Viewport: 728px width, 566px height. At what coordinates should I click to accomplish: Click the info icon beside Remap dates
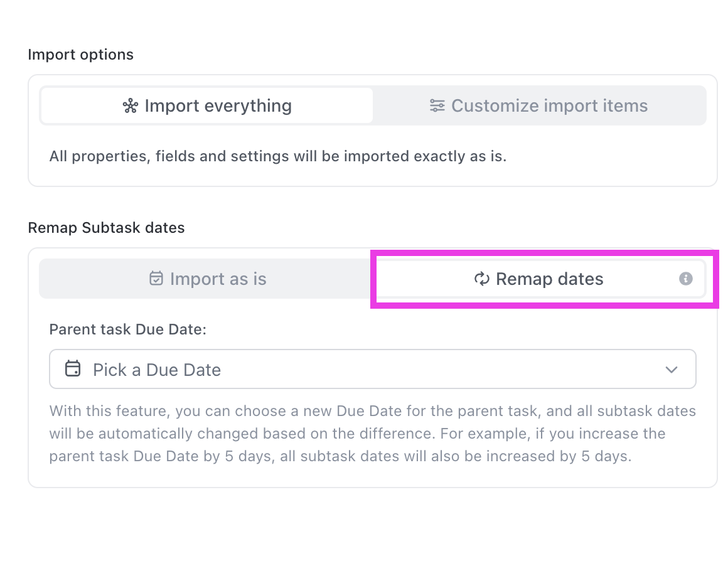point(685,279)
